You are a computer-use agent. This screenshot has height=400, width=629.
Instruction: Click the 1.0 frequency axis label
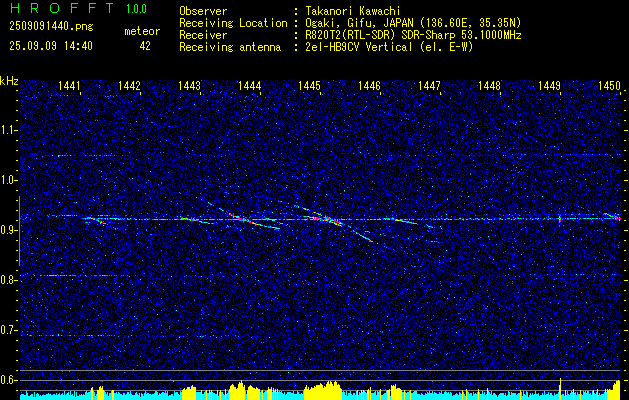[7, 180]
